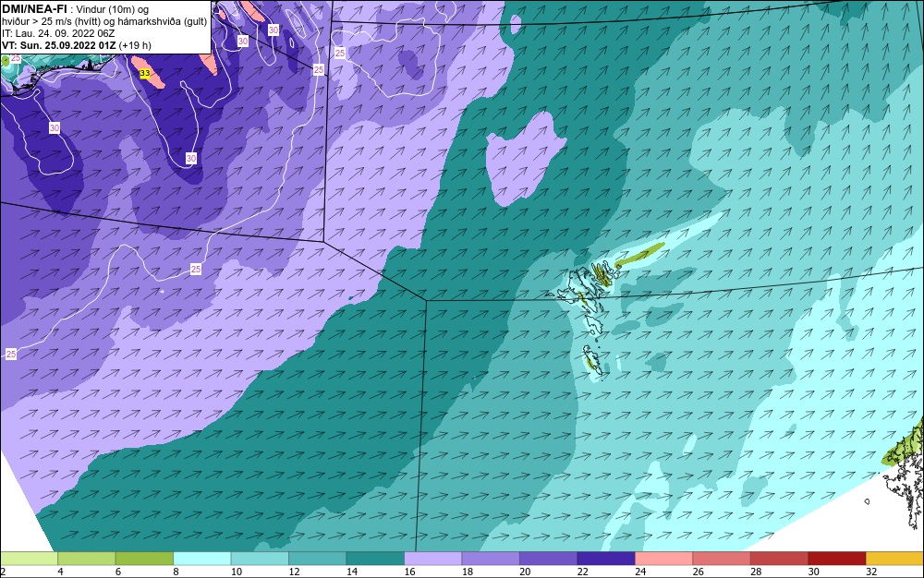Click the 6–8 m/s olive green legend swatch
924x578 pixels.
point(144,559)
